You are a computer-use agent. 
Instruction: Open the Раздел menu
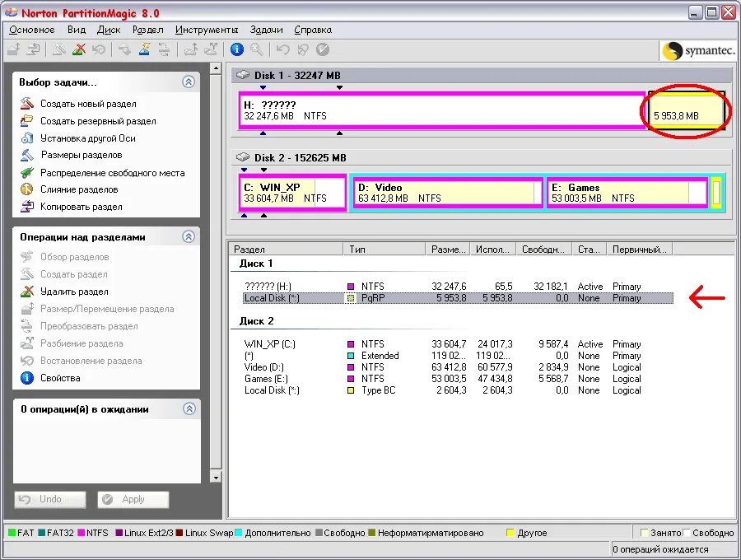tap(147, 30)
